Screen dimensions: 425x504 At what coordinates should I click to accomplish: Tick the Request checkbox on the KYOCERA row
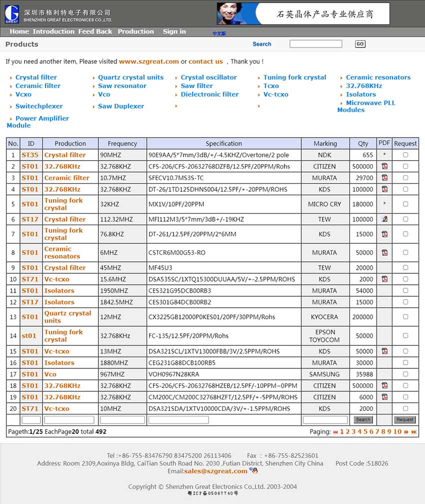405,317
